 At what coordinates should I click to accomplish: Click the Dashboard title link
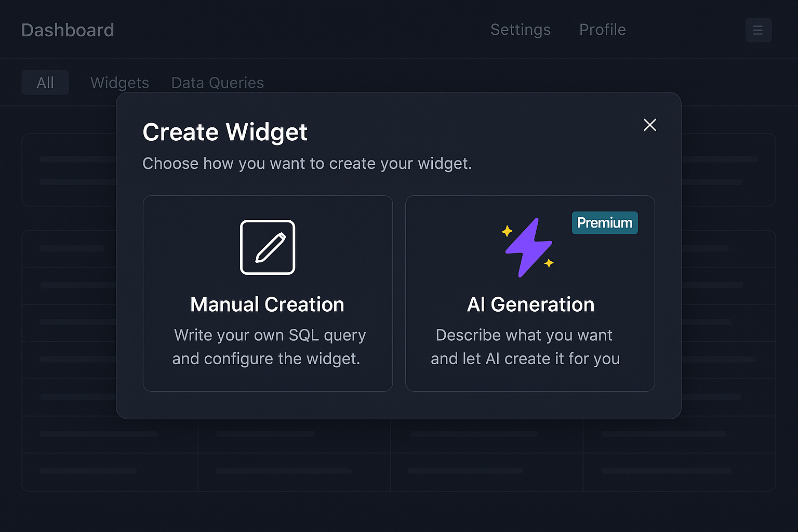point(67,30)
